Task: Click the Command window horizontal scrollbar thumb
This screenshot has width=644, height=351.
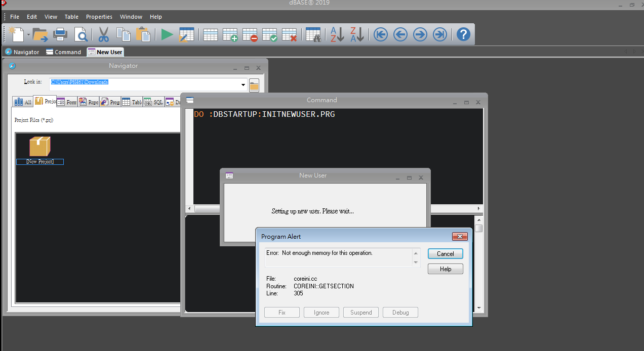Action: pos(206,208)
